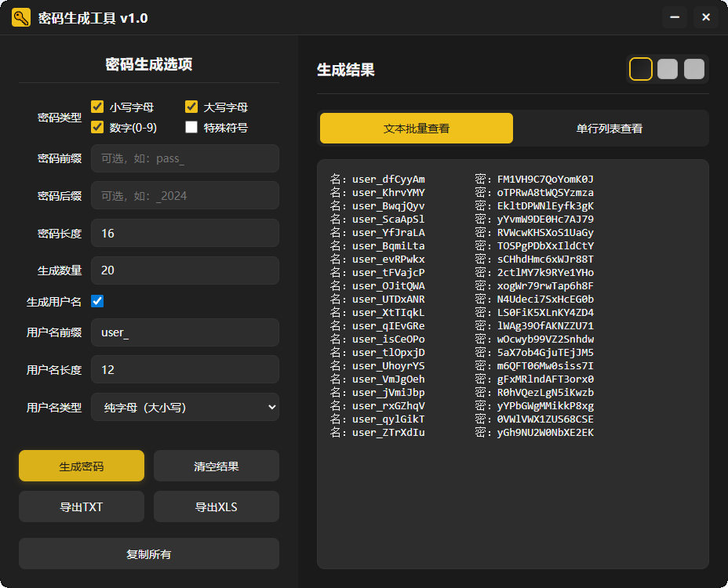Switch to the 文本批量查看 tab
Viewport: 728px width, 588px height.
(417, 128)
